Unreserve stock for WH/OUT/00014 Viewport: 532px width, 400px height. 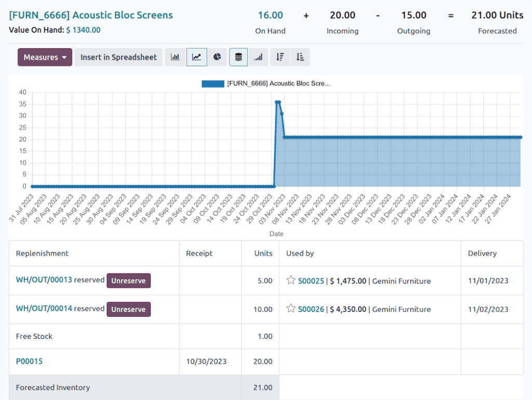pyautogui.click(x=128, y=309)
